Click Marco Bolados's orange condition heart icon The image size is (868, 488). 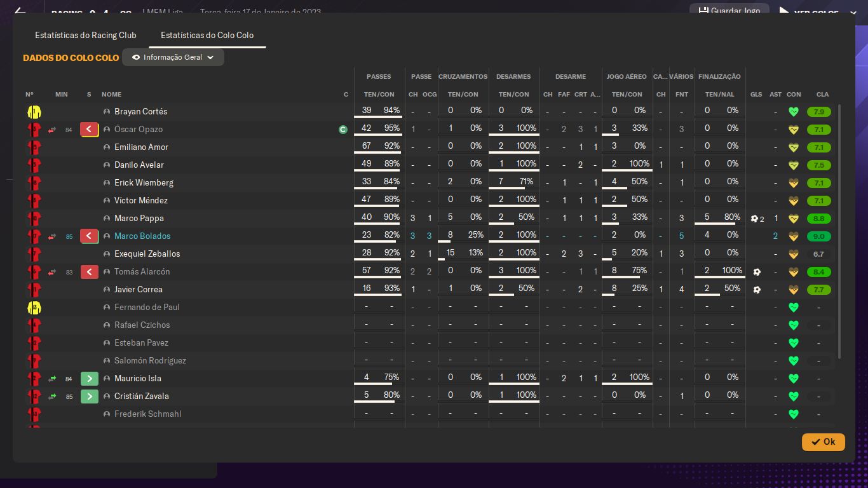click(x=793, y=236)
